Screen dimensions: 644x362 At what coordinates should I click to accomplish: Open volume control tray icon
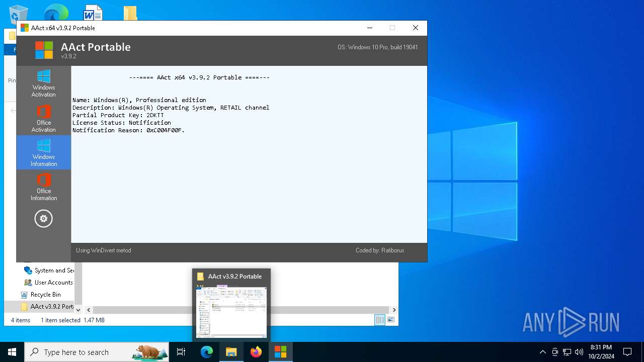[579, 352]
